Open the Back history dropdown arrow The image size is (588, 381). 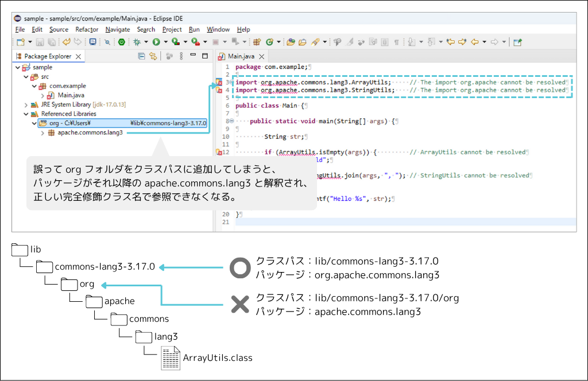tap(485, 42)
